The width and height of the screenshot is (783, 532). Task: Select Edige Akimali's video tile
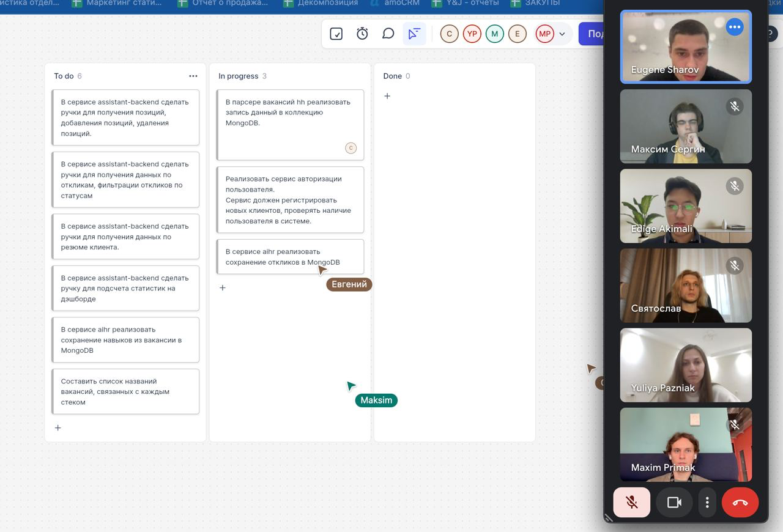pos(686,206)
